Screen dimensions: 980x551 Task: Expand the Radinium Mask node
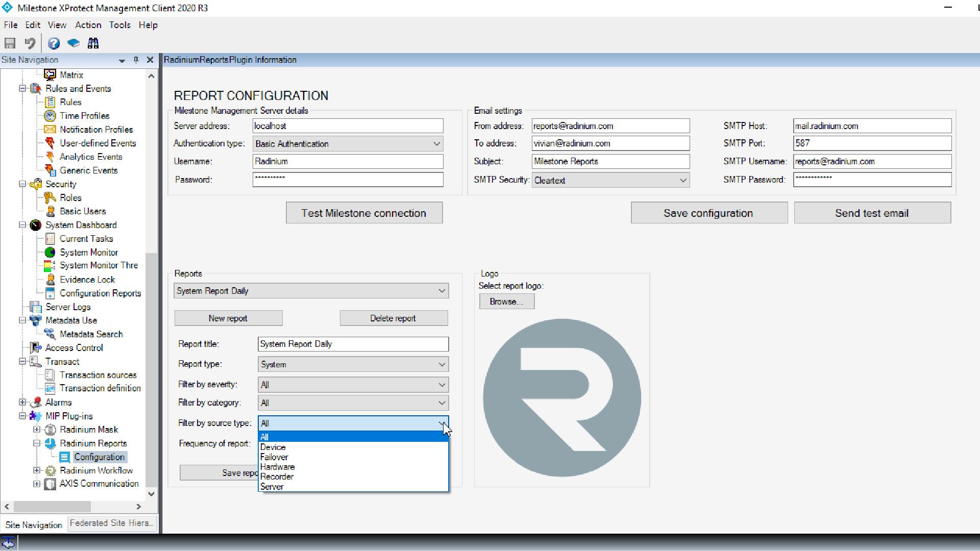[37, 430]
